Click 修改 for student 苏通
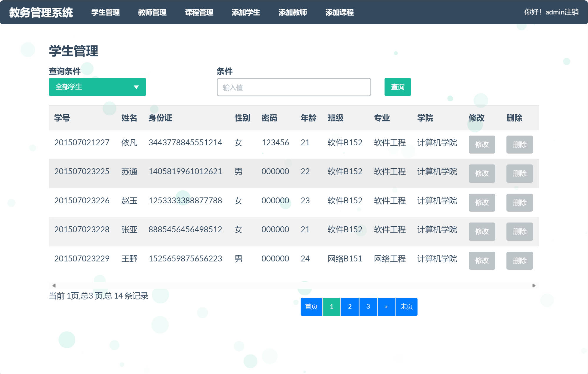Screen dimensions: 588x374 pyautogui.click(x=482, y=174)
